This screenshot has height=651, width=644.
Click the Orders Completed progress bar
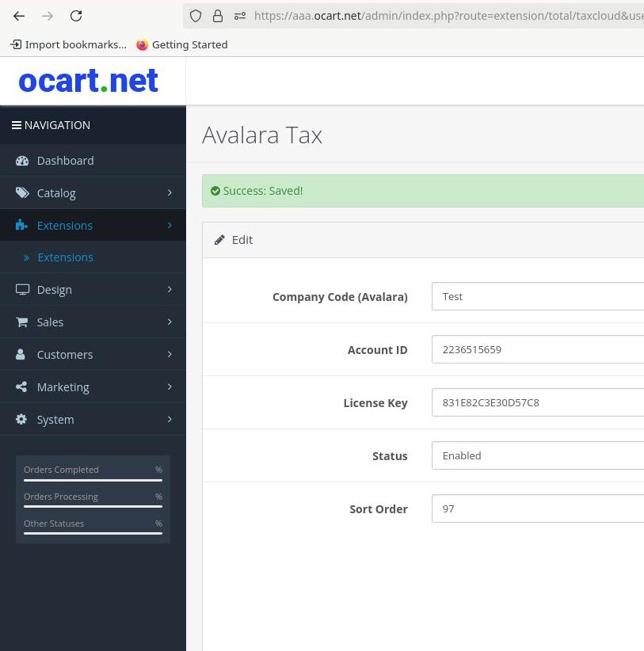[x=93, y=480]
